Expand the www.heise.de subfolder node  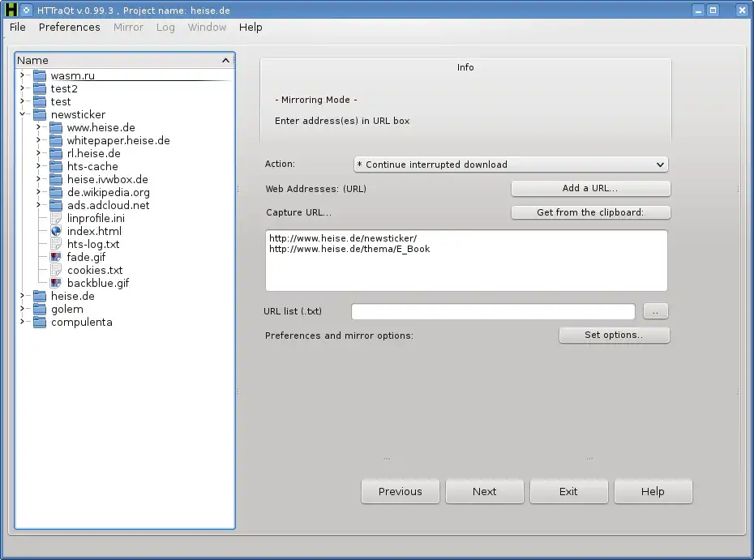tap(38, 127)
